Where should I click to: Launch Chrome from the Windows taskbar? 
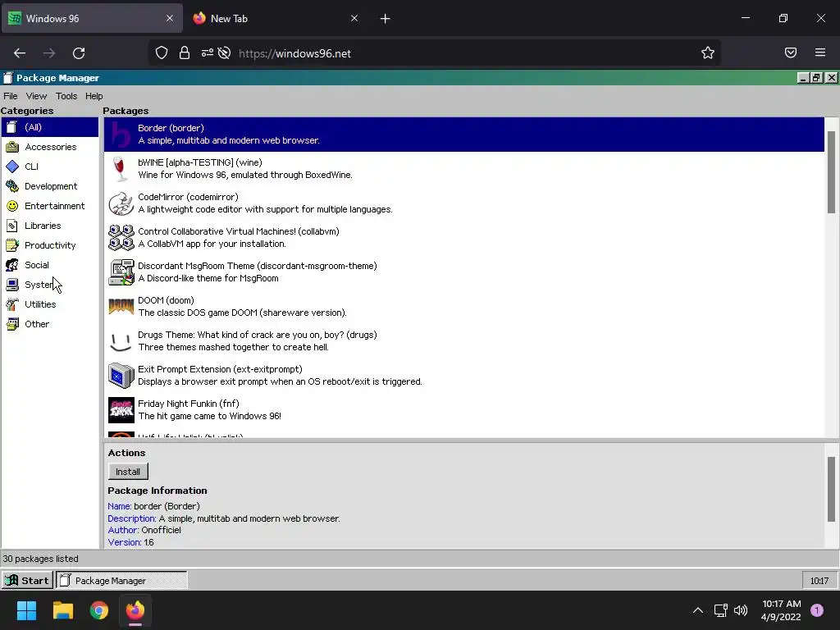click(99, 610)
